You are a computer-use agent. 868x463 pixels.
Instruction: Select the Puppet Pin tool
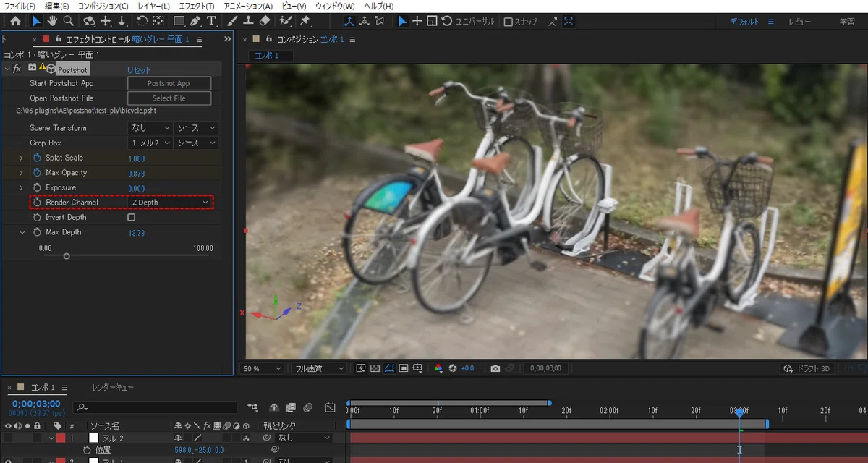[305, 21]
